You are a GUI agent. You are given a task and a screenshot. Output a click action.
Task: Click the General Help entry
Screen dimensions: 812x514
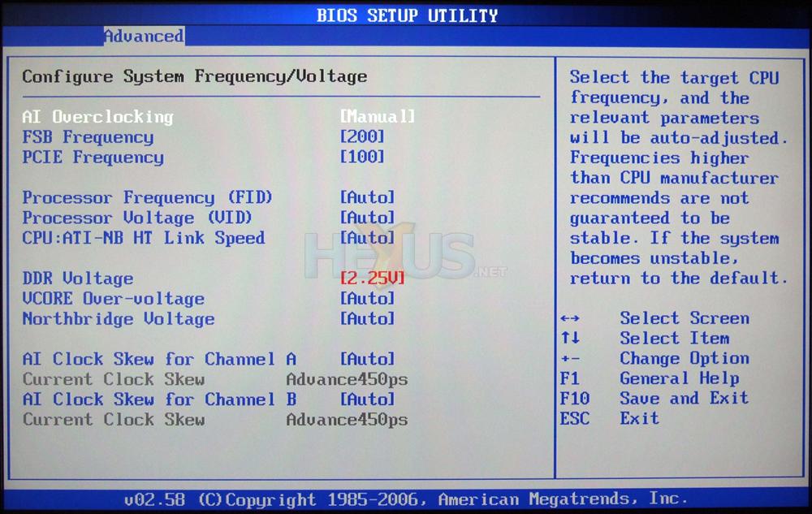pyautogui.click(x=680, y=379)
